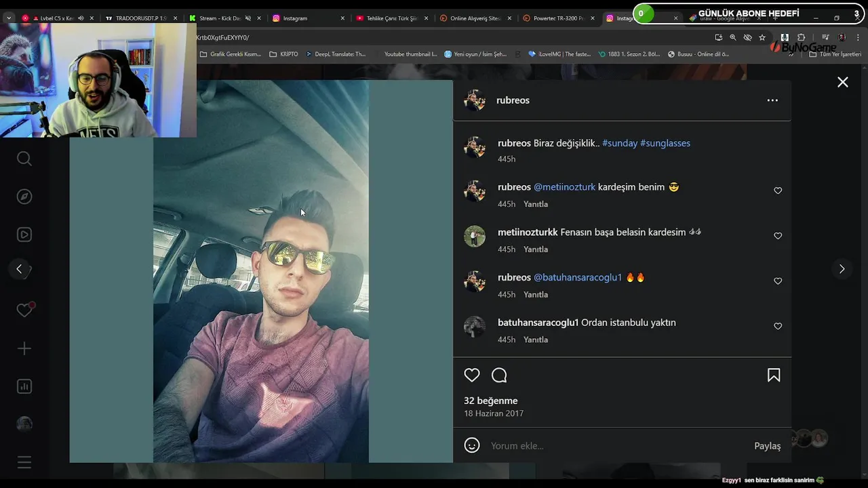Click the 'Yorum ekle...' comment field
868x488 pixels.
(x=617, y=446)
